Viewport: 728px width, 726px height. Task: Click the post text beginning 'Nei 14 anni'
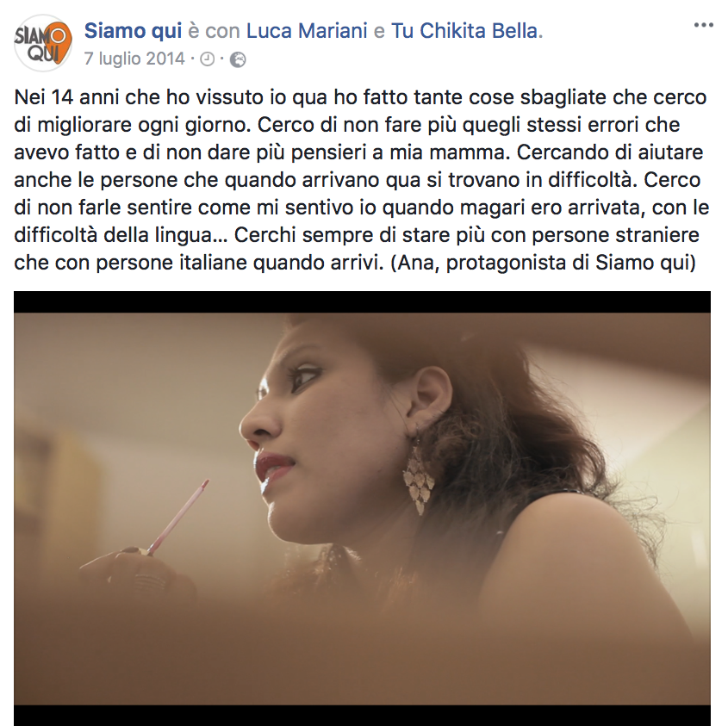362,180
